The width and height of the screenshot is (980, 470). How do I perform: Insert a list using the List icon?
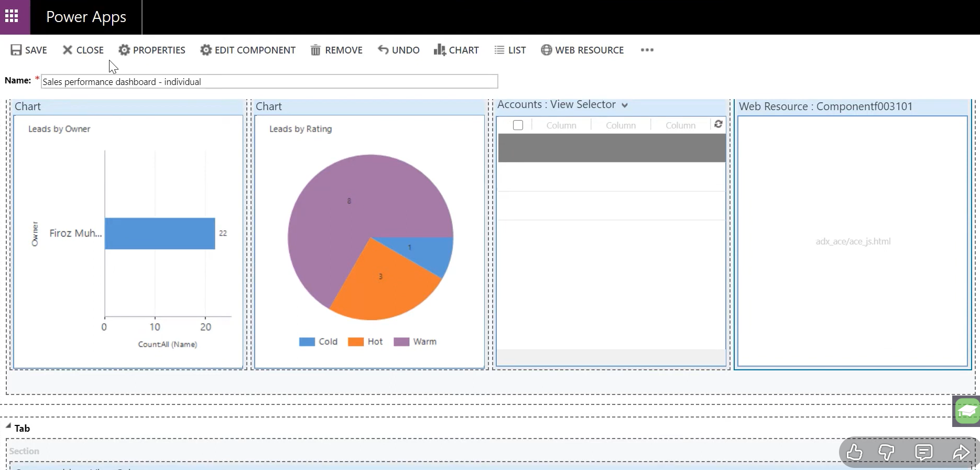click(499, 50)
